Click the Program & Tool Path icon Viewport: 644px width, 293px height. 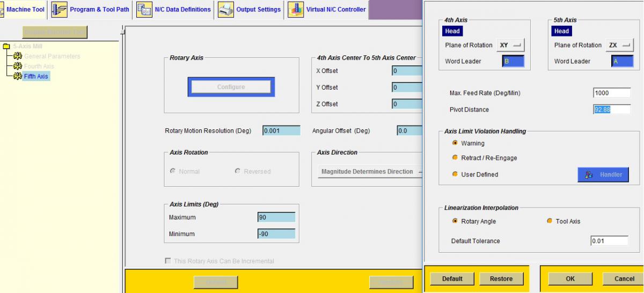click(x=59, y=10)
